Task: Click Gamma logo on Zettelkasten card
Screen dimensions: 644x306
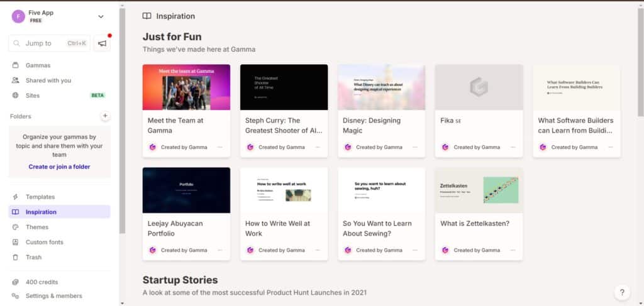Action: point(445,250)
